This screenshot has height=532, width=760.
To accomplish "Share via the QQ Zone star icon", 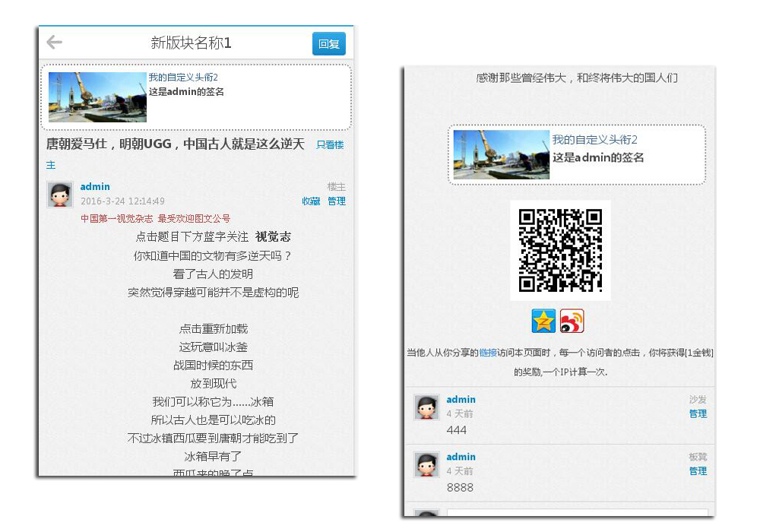I will click(x=543, y=321).
